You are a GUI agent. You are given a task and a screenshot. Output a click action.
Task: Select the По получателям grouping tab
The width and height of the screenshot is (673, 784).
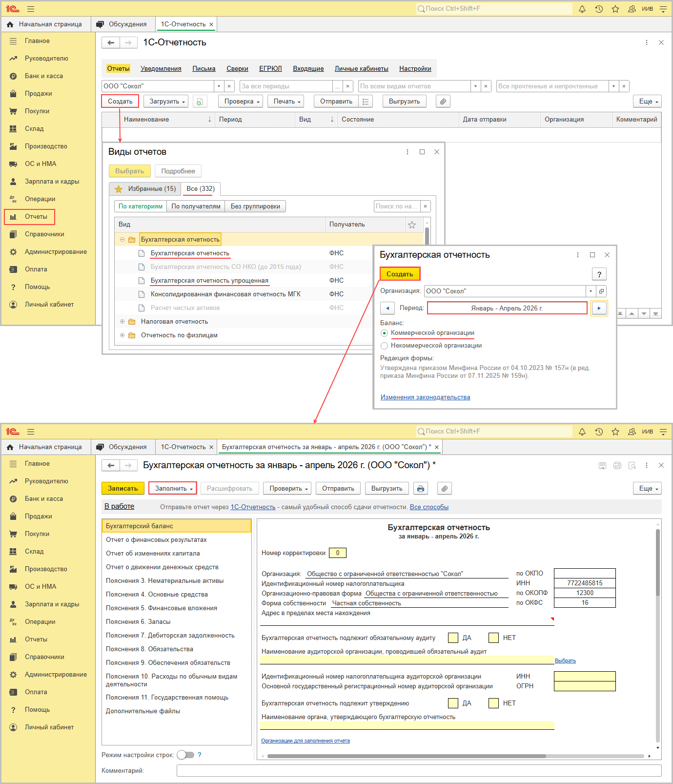tap(196, 206)
